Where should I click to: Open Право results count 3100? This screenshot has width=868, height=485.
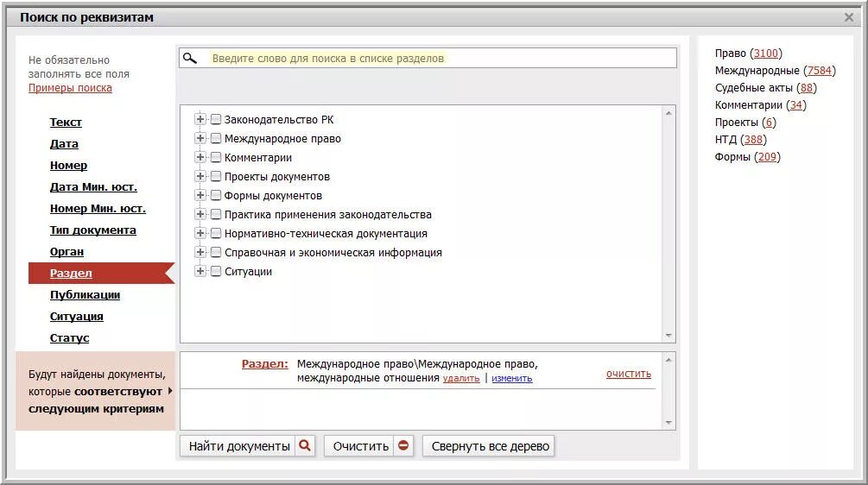[766, 54]
